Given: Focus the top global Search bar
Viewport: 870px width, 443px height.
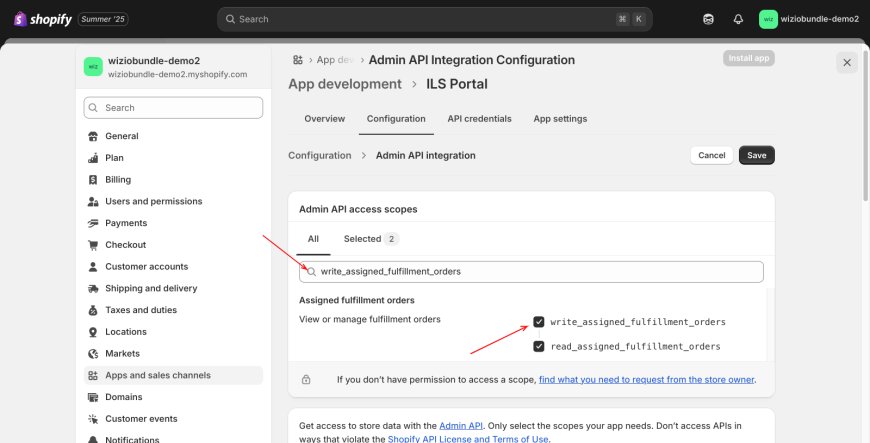Looking at the screenshot, I should 434,19.
